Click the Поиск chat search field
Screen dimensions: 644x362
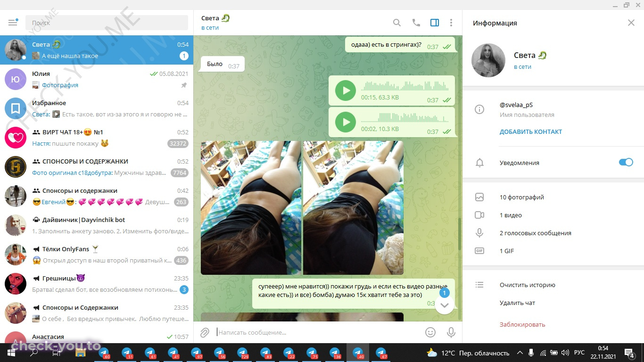107,23
